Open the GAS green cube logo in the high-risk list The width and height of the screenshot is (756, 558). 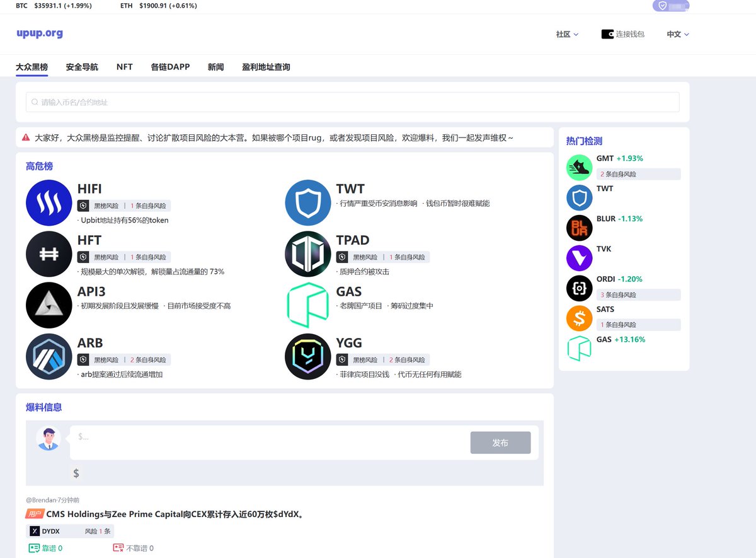point(308,305)
